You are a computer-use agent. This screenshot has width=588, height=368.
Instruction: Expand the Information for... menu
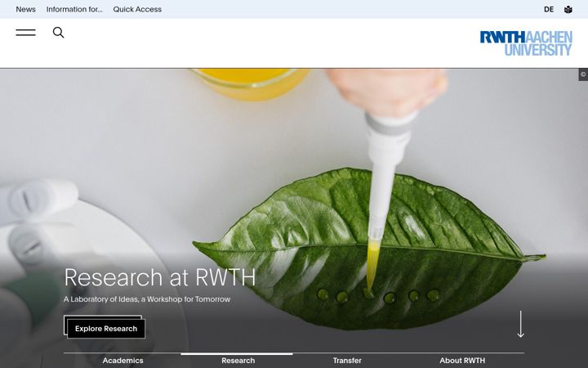coord(74,9)
